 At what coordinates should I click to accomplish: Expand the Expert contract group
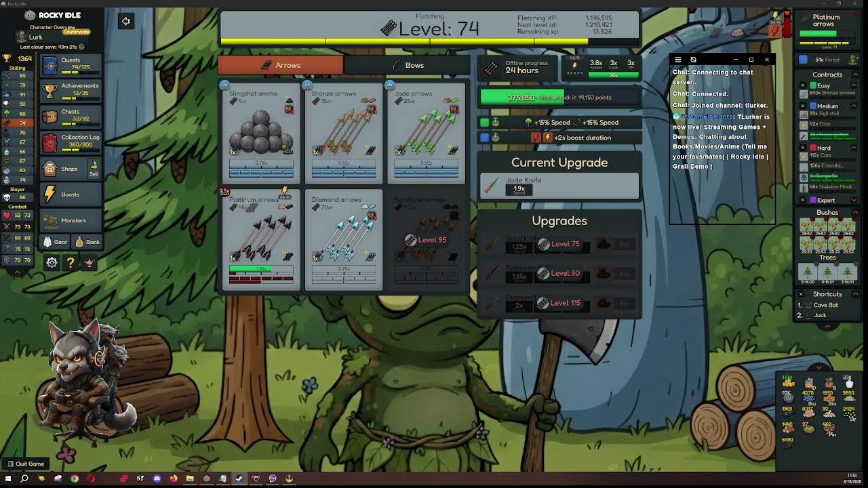pos(855,200)
